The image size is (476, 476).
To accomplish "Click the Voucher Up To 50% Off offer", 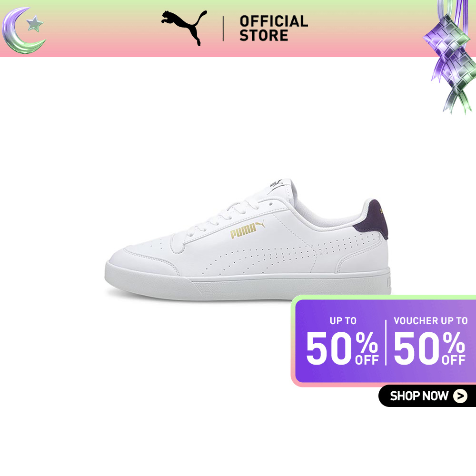I will pos(430,341).
